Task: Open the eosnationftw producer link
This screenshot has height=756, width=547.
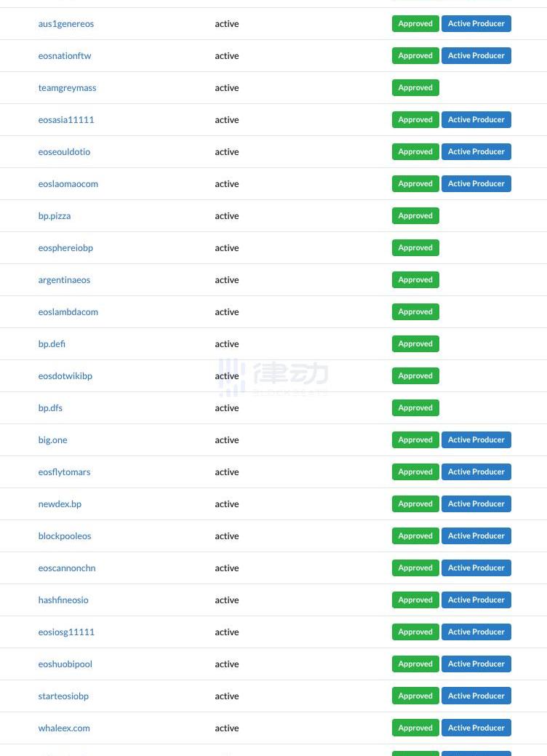Action: click(65, 56)
